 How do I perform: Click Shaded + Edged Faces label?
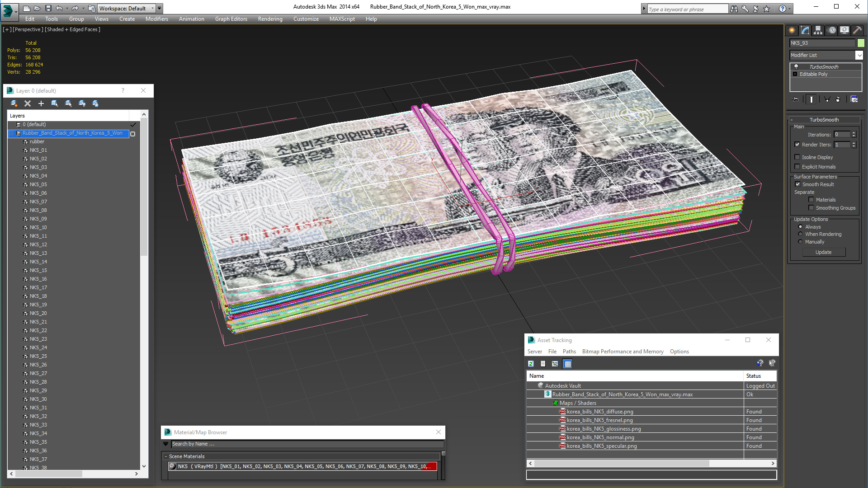72,29
